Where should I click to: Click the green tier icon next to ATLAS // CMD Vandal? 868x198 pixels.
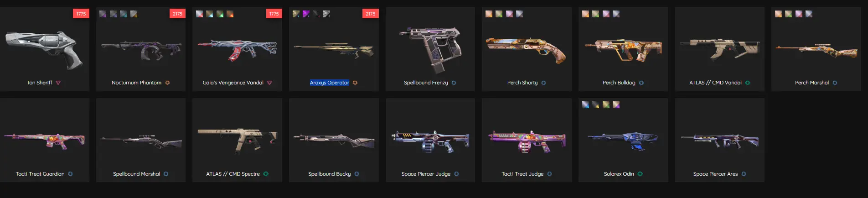[748, 83]
